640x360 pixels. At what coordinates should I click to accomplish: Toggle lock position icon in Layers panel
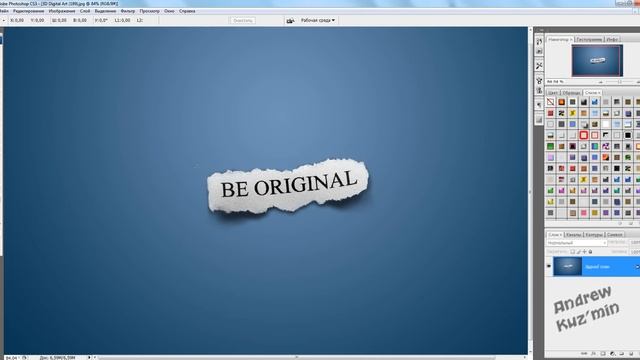coord(584,252)
